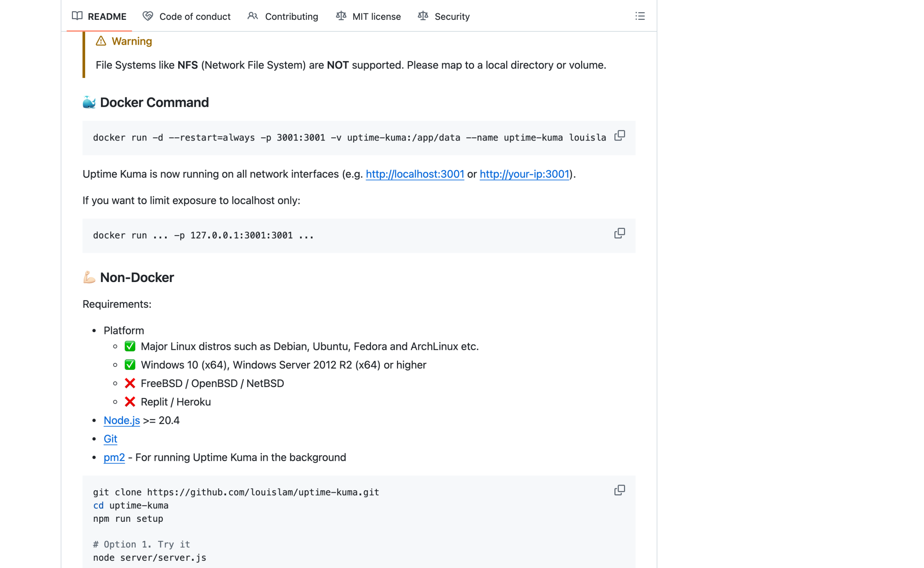Click the 'node server/server.js' code line
Screen dimensions: 924x568
(149, 558)
